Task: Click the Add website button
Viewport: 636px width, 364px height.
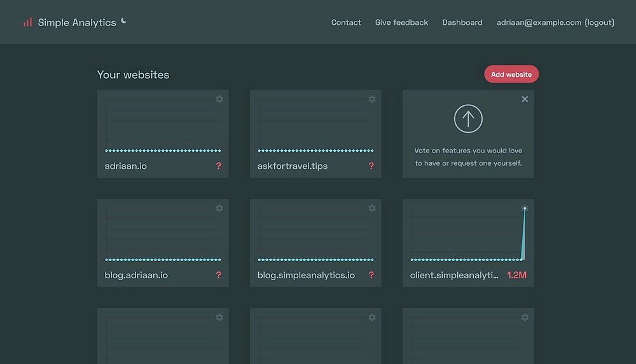Action: (x=511, y=74)
